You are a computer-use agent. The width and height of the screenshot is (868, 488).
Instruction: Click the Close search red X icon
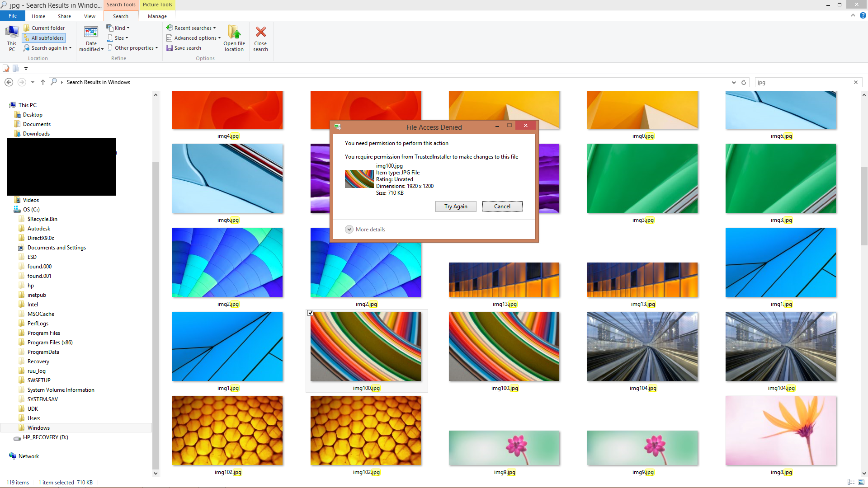tap(260, 32)
